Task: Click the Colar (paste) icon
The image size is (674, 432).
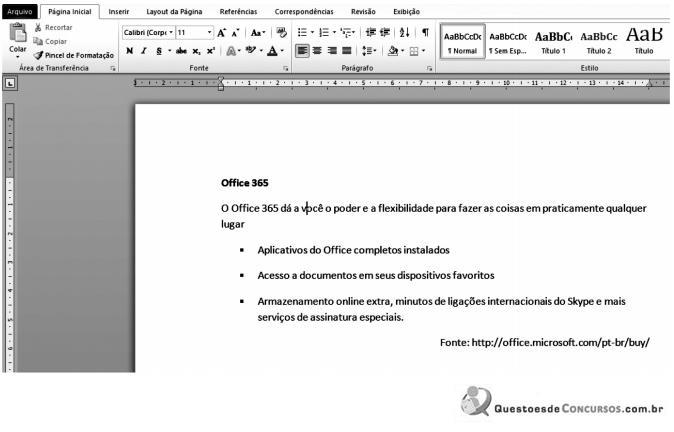Action: (18, 33)
